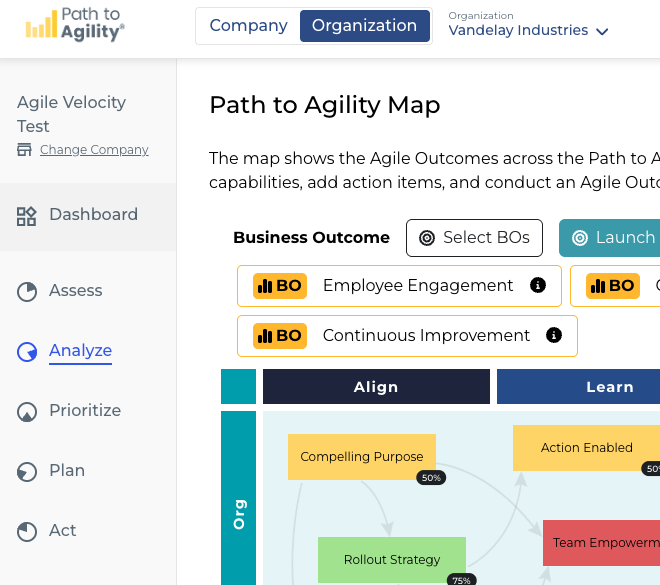This screenshot has width=660, height=585.
Task: Click the store icon beside Change Company
Action: [25, 150]
